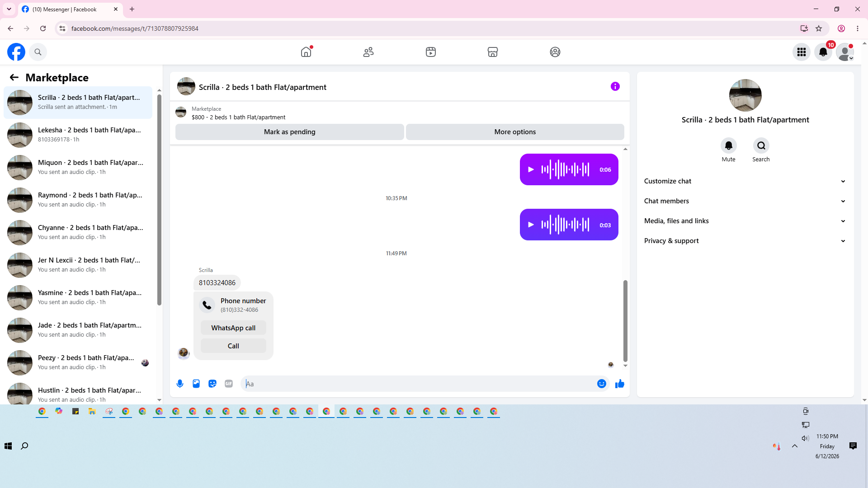Expand the Chat members section
The width and height of the screenshot is (868, 488).
pos(745,201)
